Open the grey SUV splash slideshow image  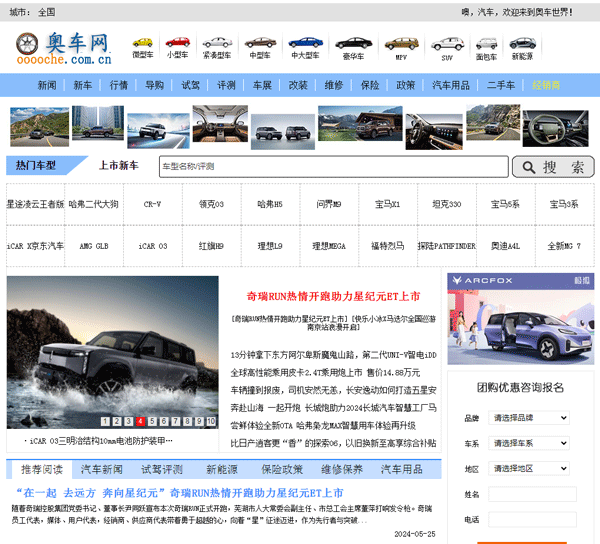112,352
